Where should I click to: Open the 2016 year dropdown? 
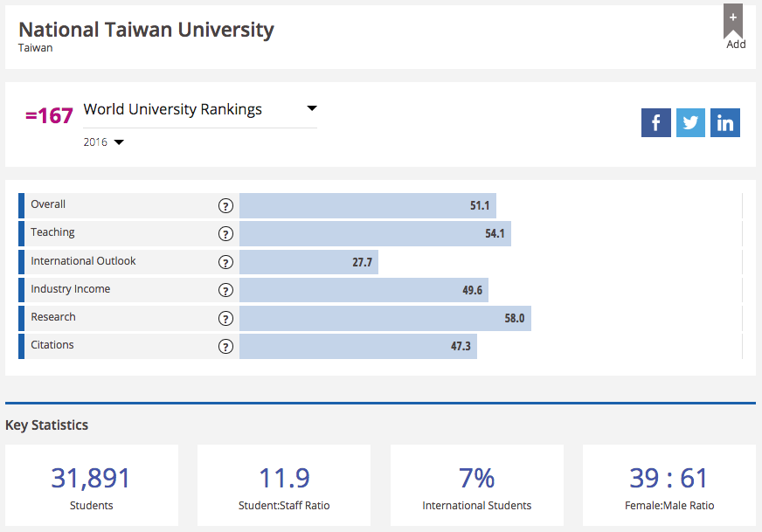pos(119,142)
